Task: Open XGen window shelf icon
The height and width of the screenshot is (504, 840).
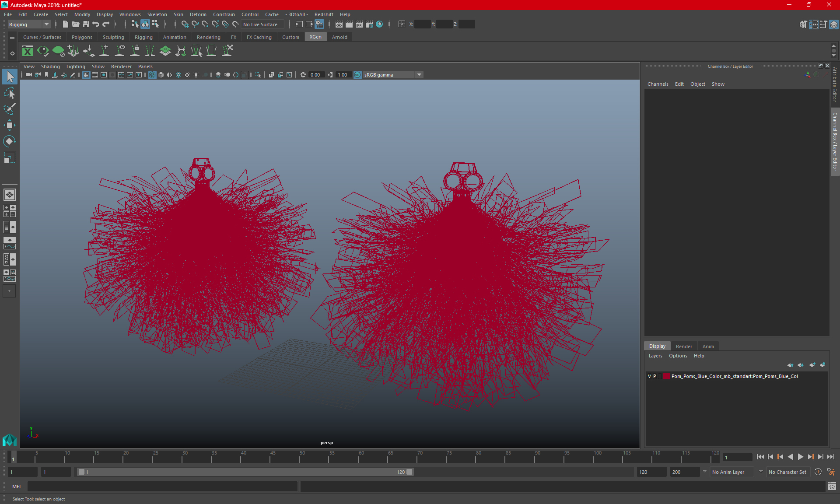Action: click(28, 51)
